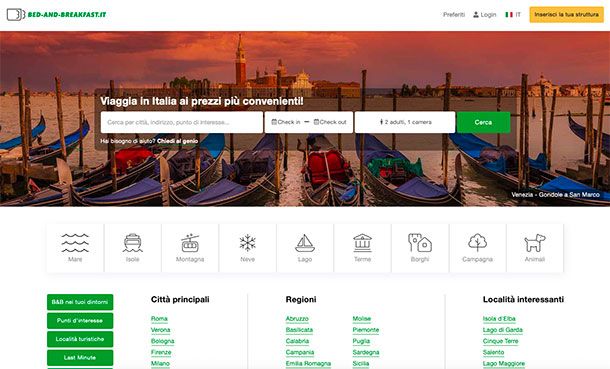Open the Check out date picker
The image size is (610, 369).
330,122
